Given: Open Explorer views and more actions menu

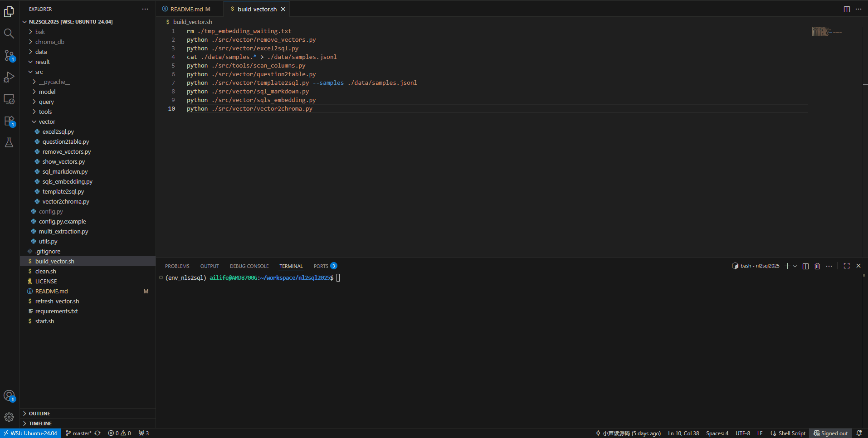Looking at the screenshot, I should (145, 9).
